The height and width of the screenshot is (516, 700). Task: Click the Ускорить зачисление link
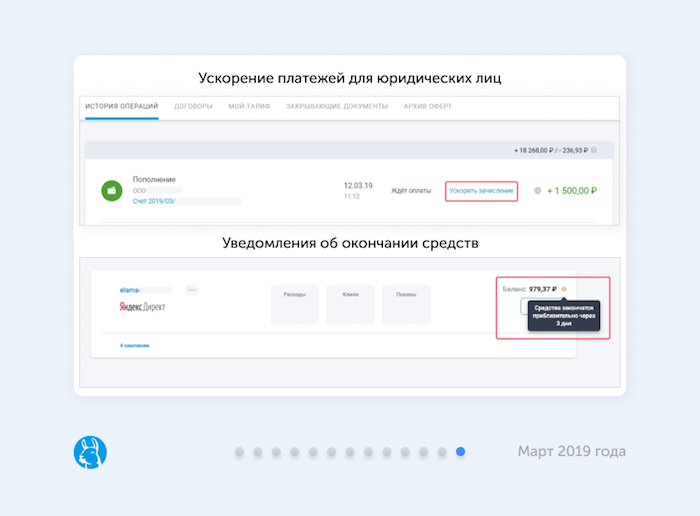coord(481,191)
